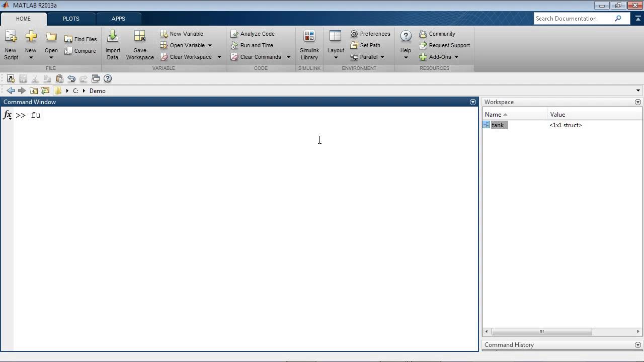Click the New Script icon

11,37
